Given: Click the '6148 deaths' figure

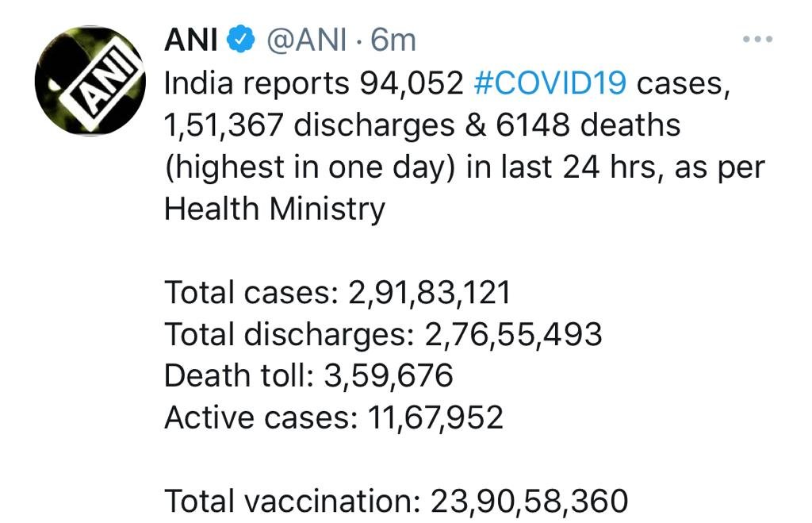Looking at the screenshot, I should point(588,125).
